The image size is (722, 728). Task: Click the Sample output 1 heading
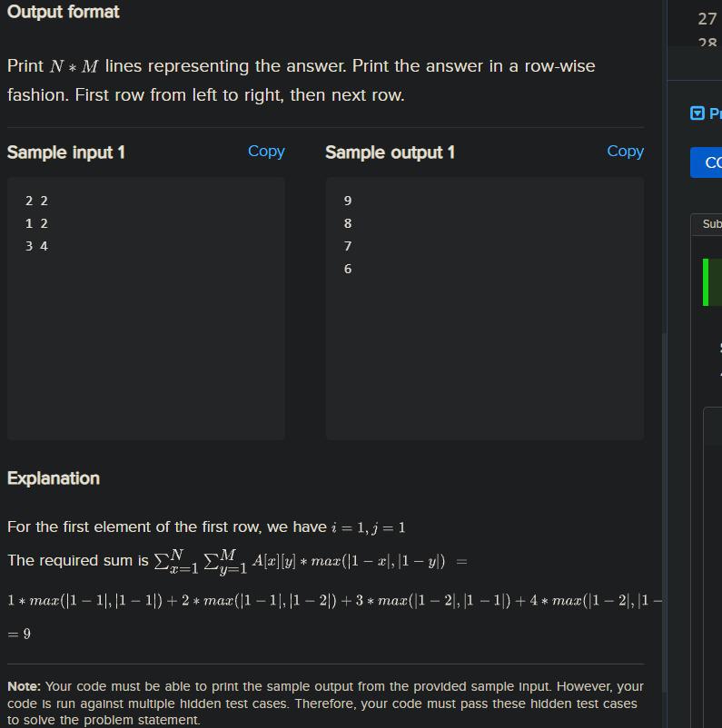coord(390,152)
